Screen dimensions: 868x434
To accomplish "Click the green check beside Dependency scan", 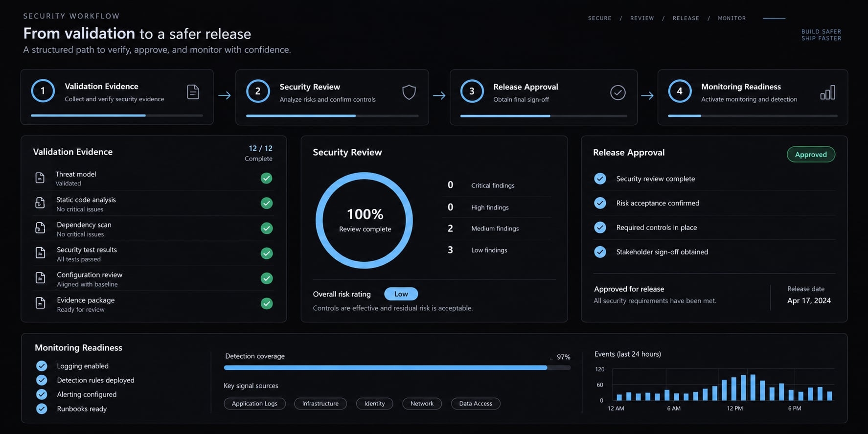I will [x=267, y=228].
